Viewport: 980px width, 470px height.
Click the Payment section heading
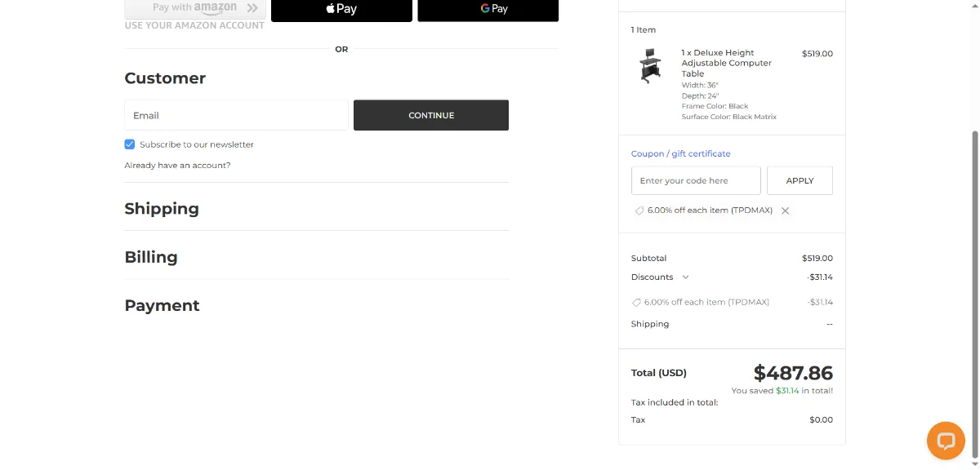click(162, 305)
